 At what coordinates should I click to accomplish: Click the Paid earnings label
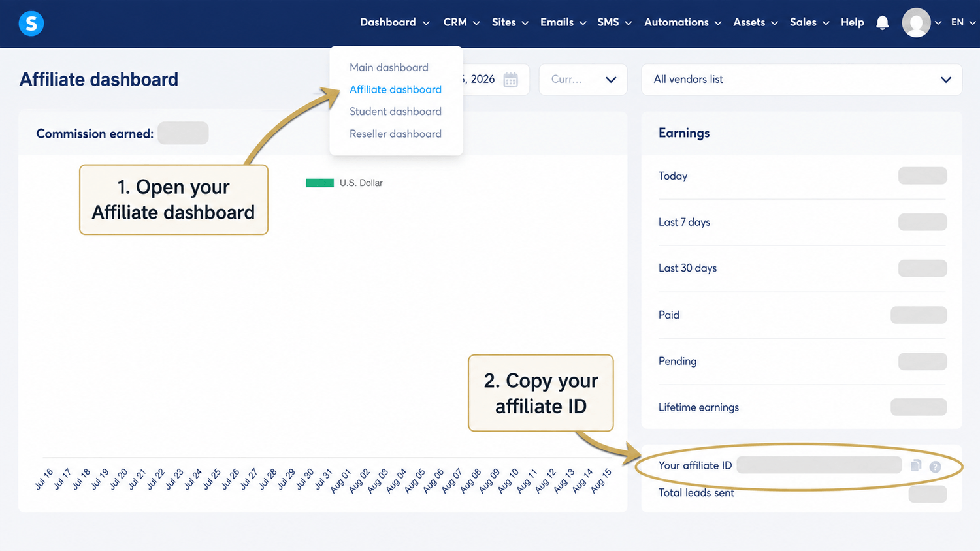[x=669, y=315]
